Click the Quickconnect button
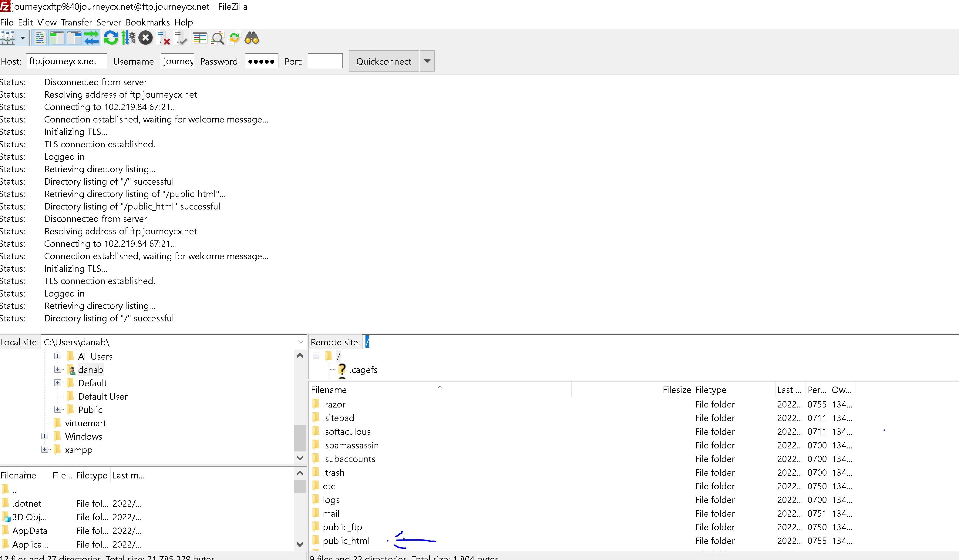Viewport: 959px width, 560px height. [384, 61]
